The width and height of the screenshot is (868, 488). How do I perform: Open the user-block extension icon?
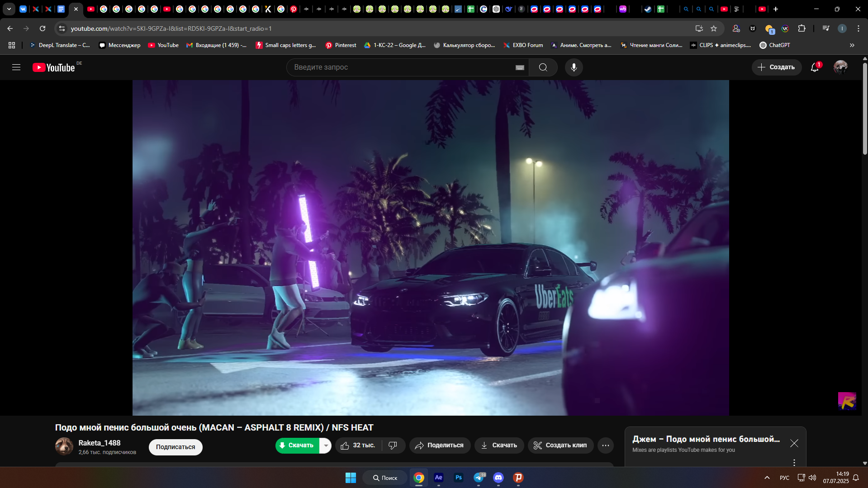tap(736, 28)
